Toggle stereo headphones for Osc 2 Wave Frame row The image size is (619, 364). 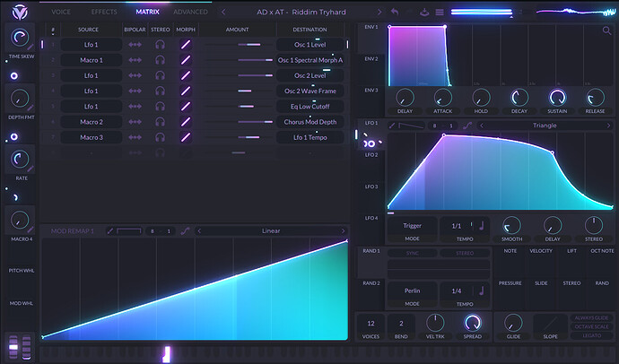(x=160, y=91)
